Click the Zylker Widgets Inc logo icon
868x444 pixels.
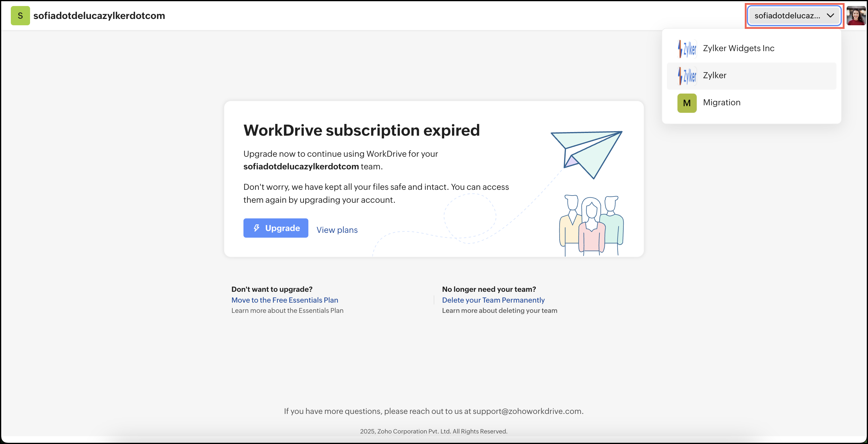pos(687,48)
